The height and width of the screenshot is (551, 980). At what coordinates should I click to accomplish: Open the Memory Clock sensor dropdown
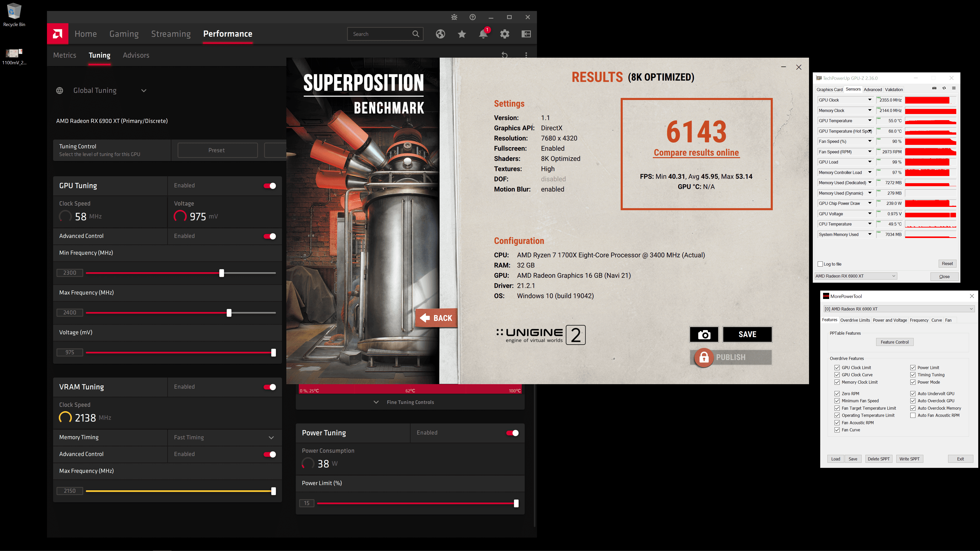(870, 110)
